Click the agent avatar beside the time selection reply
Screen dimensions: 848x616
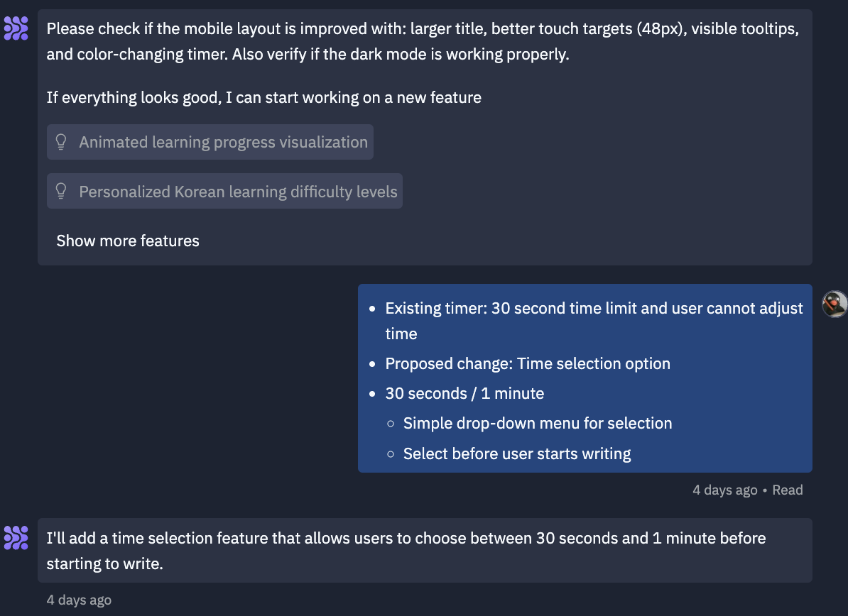point(16,537)
